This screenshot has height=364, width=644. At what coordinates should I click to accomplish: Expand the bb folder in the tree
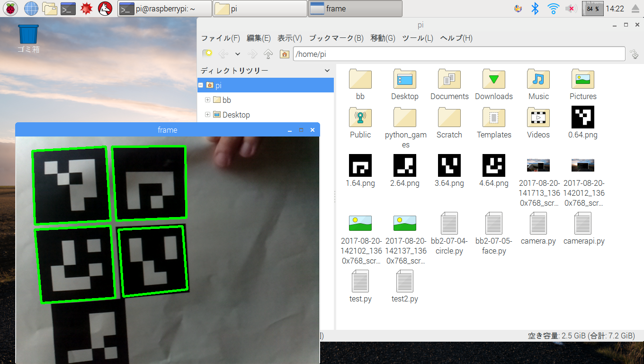(207, 100)
